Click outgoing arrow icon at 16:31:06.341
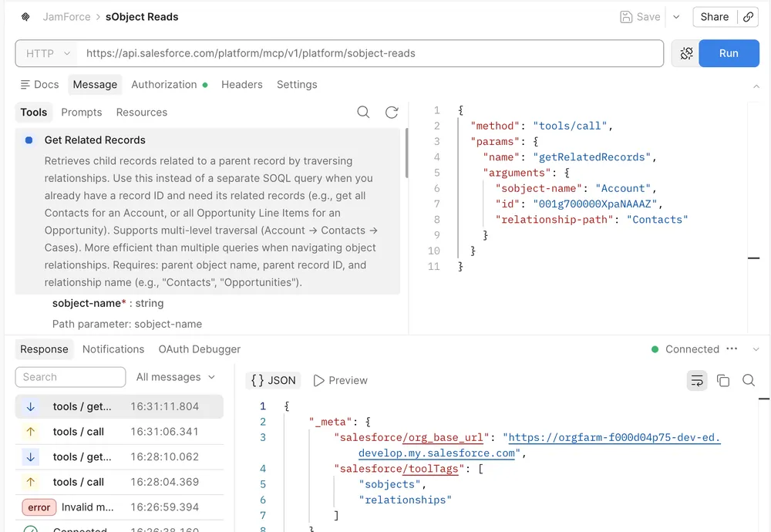This screenshot has width=771, height=532. pyautogui.click(x=31, y=432)
